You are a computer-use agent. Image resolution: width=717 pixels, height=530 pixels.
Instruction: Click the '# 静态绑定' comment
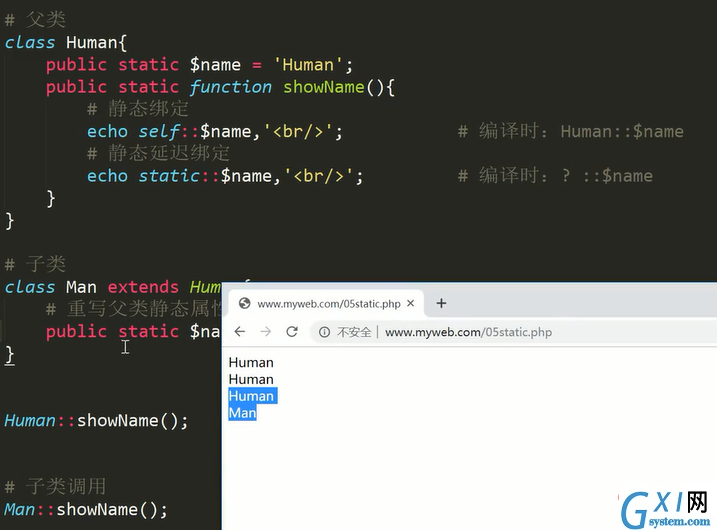[x=138, y=109]
